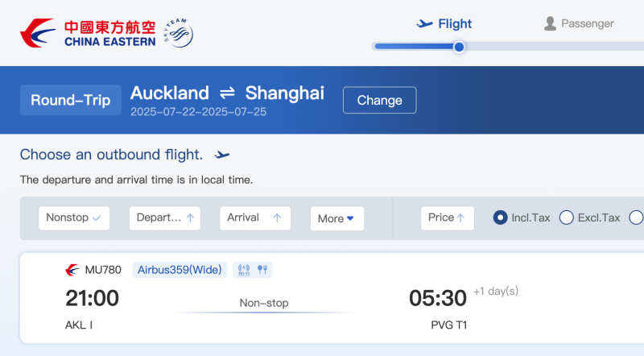Click the Wi-Fi amenity icon on MU780
Viewport: 644px width, 356px height.
click(244, 270)
